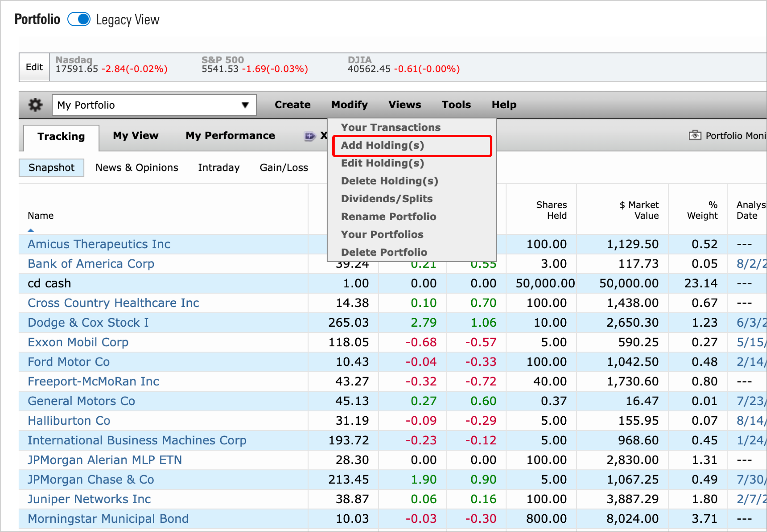Open Amicus Therapeutics Inc link
The height and width of the screenshot is (532, 767).
click(99, 244)
